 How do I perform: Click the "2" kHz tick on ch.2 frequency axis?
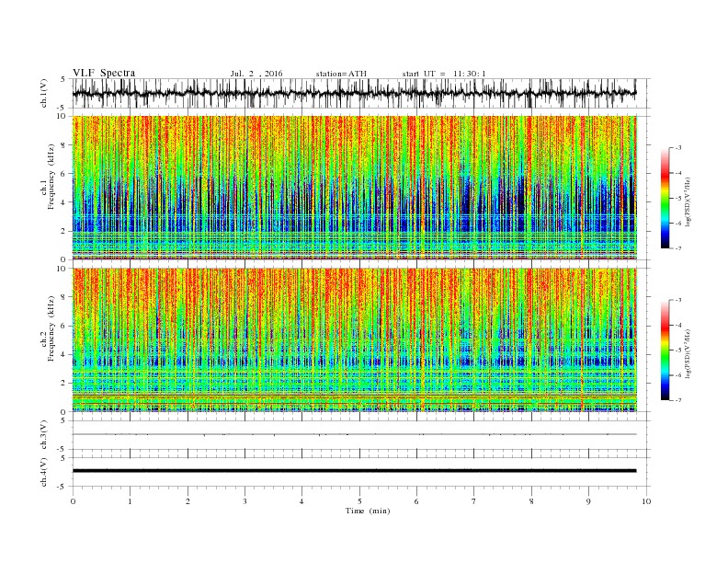pyautogui.click(x=63, y=384)
